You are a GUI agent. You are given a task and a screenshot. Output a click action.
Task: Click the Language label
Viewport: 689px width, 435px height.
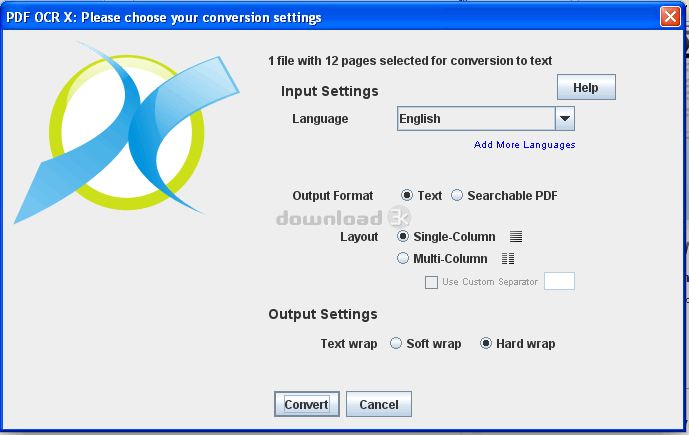tap(320, 119)
